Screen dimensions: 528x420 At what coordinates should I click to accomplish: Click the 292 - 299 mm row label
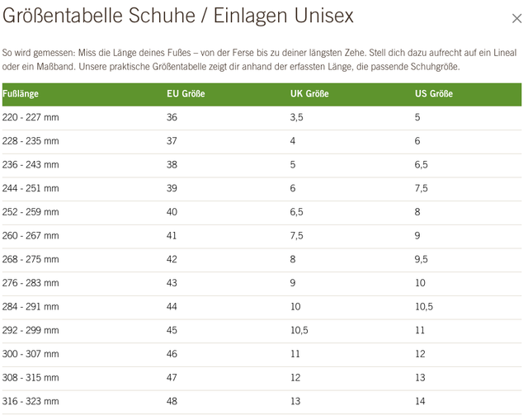point(31,330)
